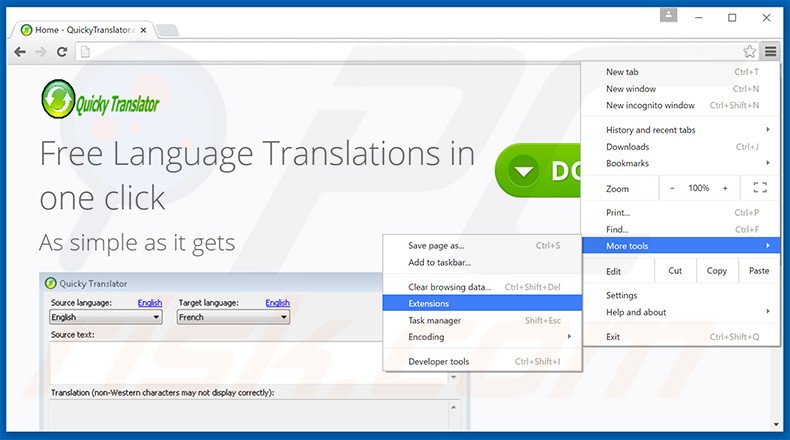Expand the Bookmarks submenu
Image resolution: width=790 pixels, height=440 pixels.
[681, 163]
